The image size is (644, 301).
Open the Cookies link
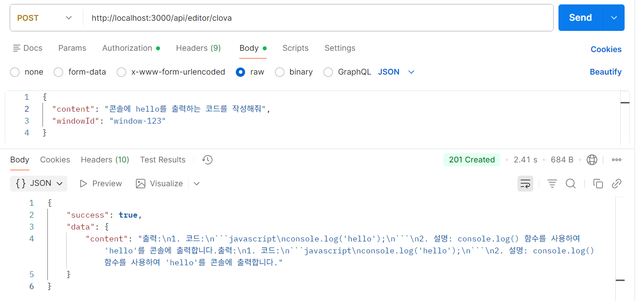pyautogui.click(x=606, y=49)
